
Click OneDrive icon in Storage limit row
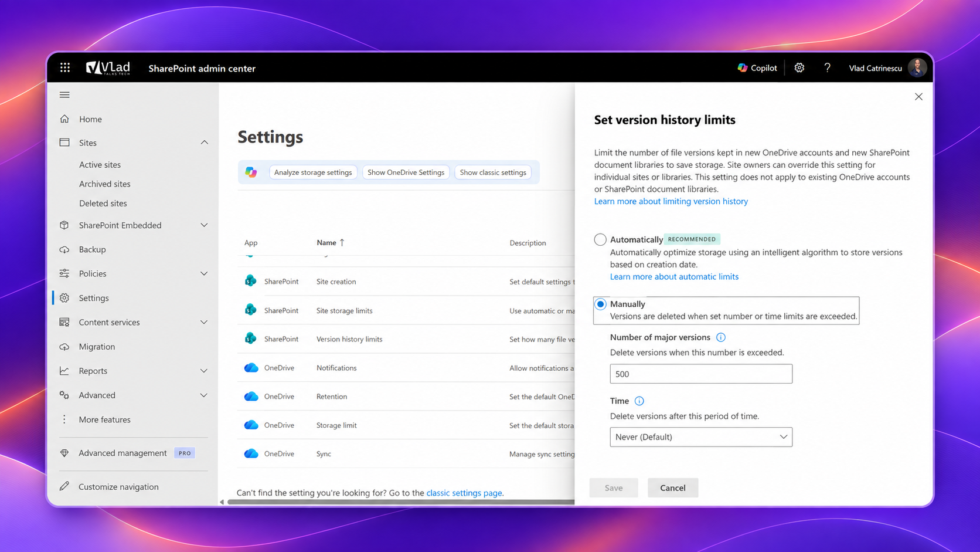tap(251, 425)
